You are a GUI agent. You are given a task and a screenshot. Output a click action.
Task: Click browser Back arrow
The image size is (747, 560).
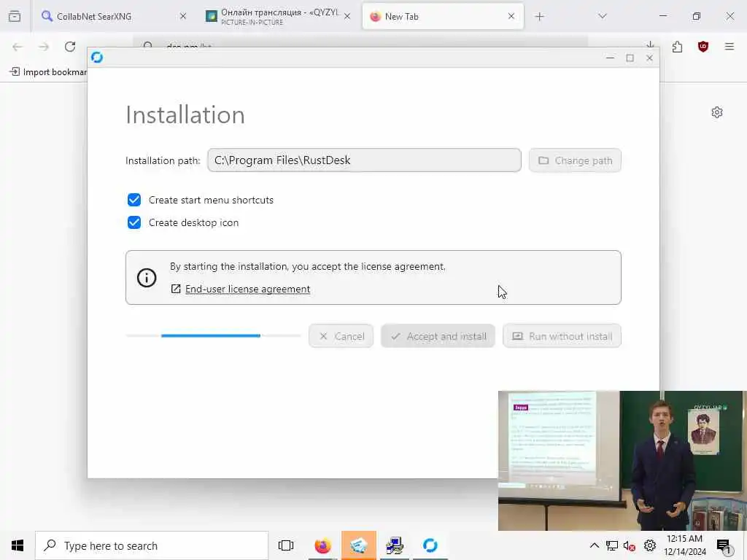click(18, 47)
